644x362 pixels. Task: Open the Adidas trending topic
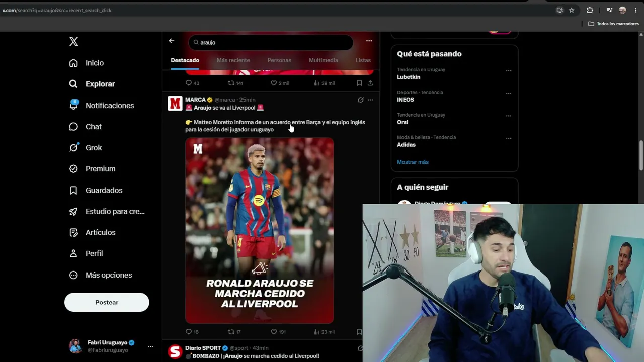(x=406, y=145)
